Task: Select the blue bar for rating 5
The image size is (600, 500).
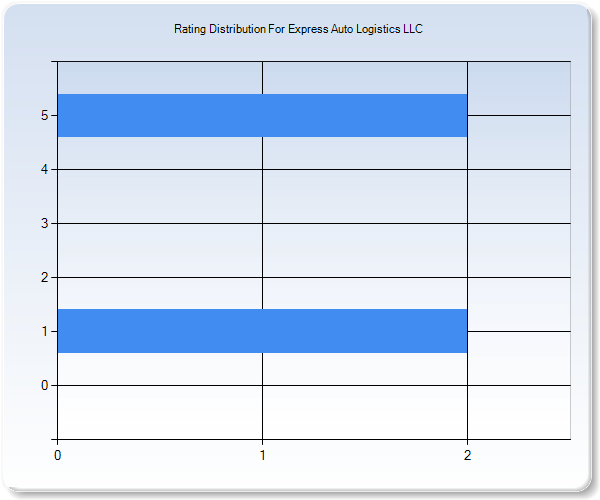Action: [x=262, y=115]
